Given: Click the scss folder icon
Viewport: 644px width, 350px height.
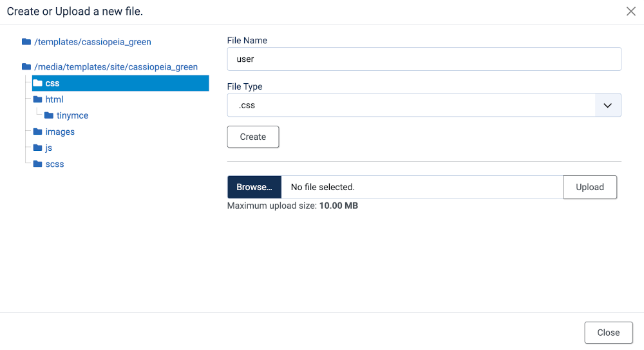Looking at the screenshot, I should pyautogui.click(x=38, y=164).
